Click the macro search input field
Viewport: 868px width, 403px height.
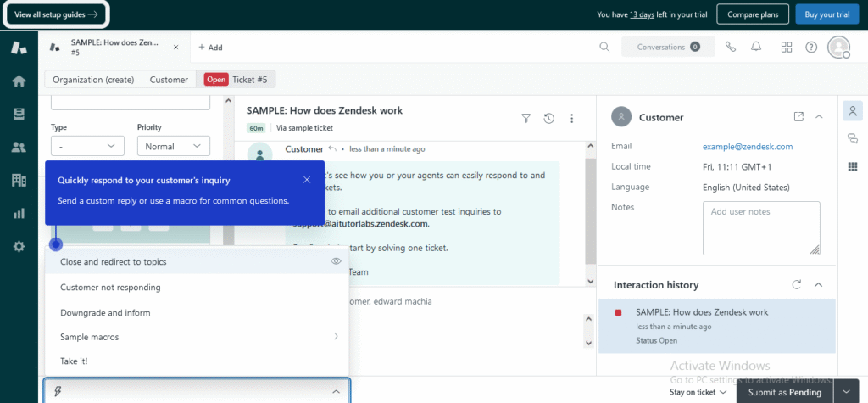tap(197, 391)
